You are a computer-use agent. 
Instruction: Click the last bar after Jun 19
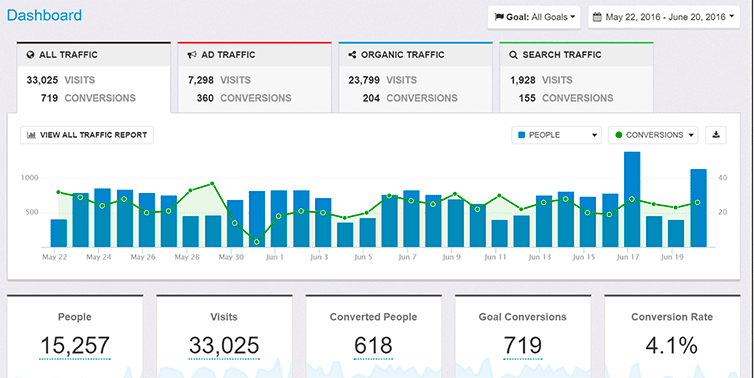pyautogui.click(x=698, y=208)
